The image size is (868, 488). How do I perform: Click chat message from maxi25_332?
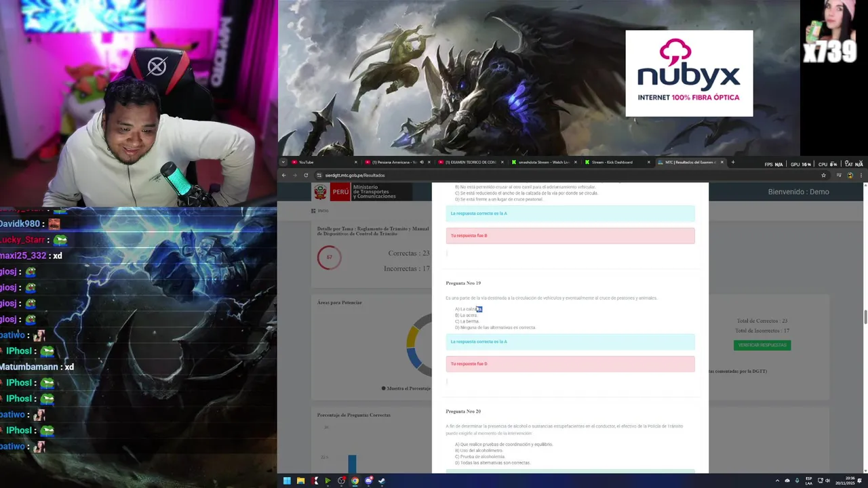click(31, 256)
